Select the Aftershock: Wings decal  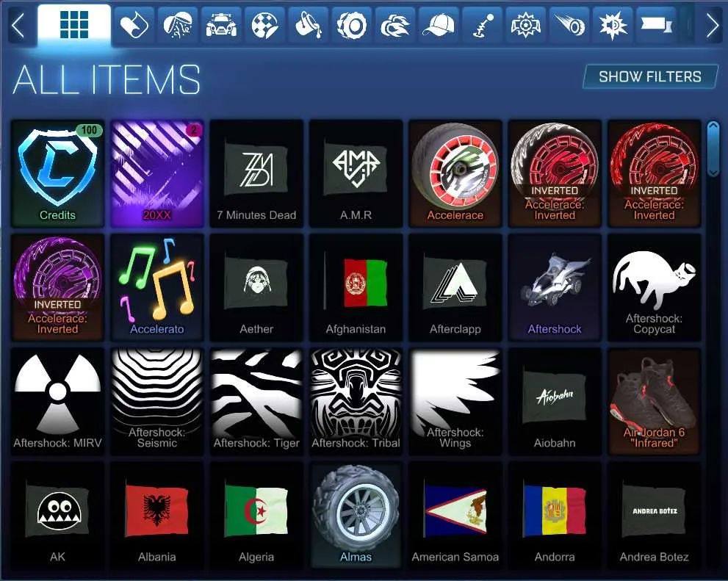[455, 401]
